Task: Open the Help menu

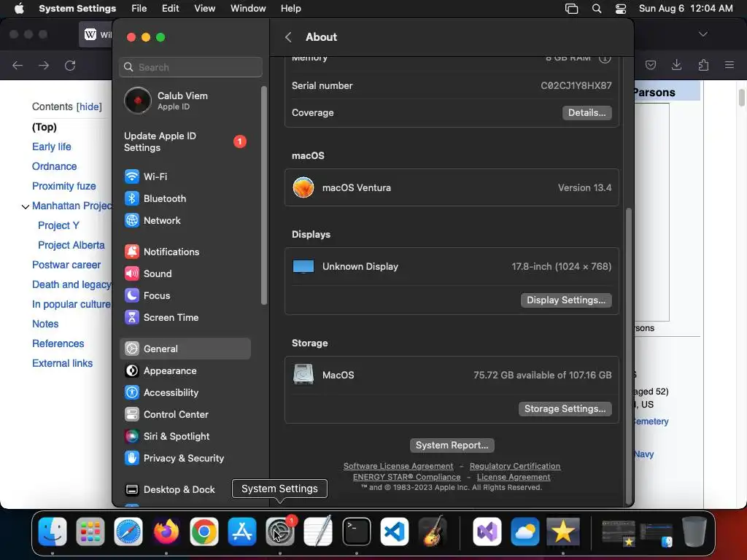Action: [x=290, y=9]
